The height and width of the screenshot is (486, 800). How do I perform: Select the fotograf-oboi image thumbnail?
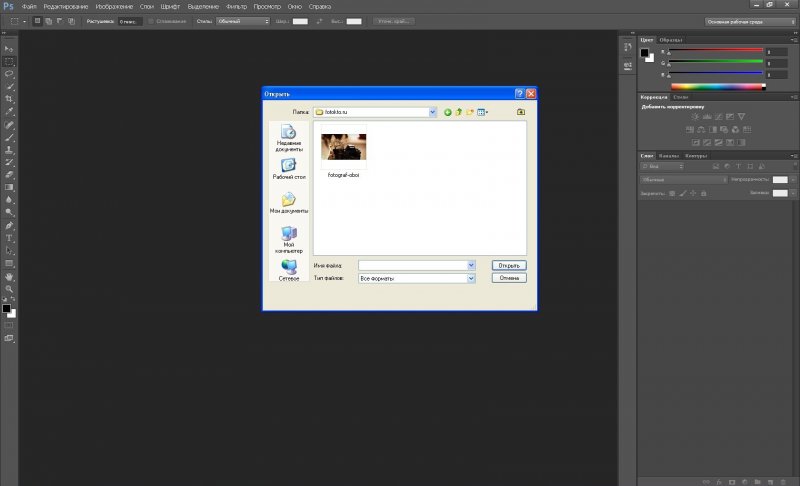click(x=343, y=147)
